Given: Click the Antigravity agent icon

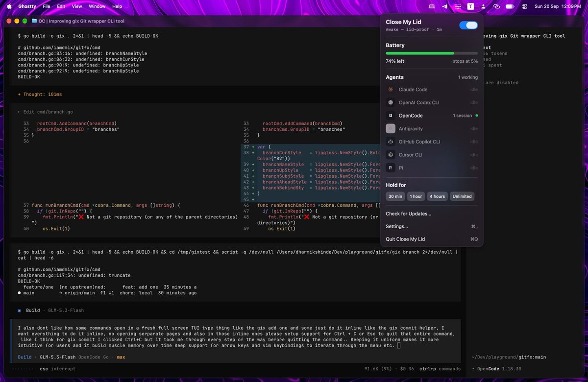Looking at the screenshot, I should [391, 129].
